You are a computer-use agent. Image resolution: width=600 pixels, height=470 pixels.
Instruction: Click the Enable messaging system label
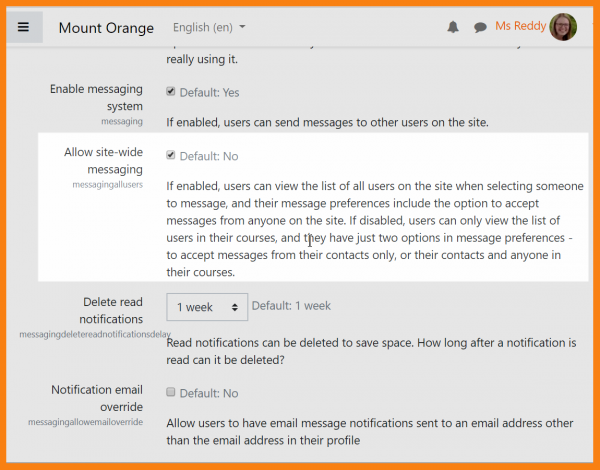[x=96, y=97]
